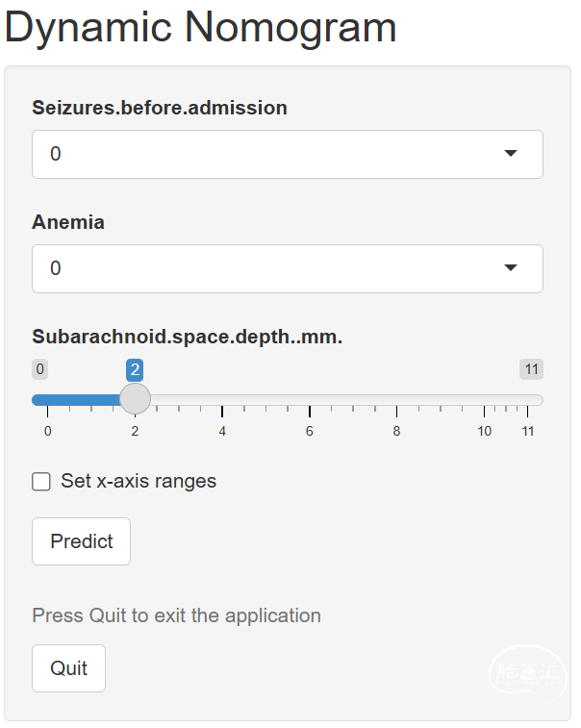Image resolution: width=581 pixels, height=728 pixels.
Task: Click the slider maximum label 11
Action: 531,369
